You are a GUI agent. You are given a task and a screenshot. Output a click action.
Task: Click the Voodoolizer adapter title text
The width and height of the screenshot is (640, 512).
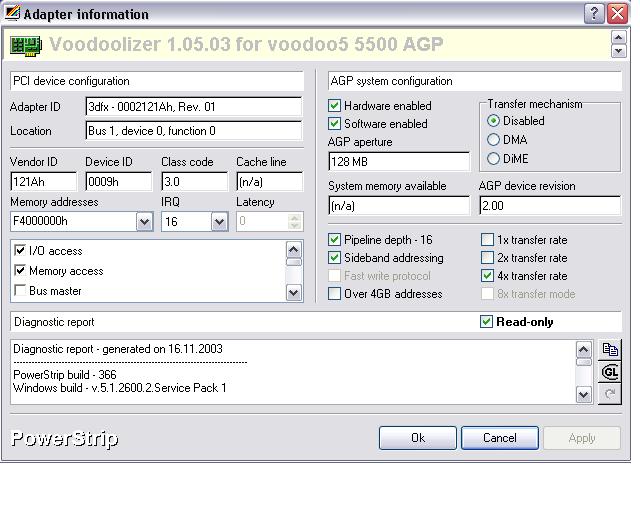coord(246,44)
